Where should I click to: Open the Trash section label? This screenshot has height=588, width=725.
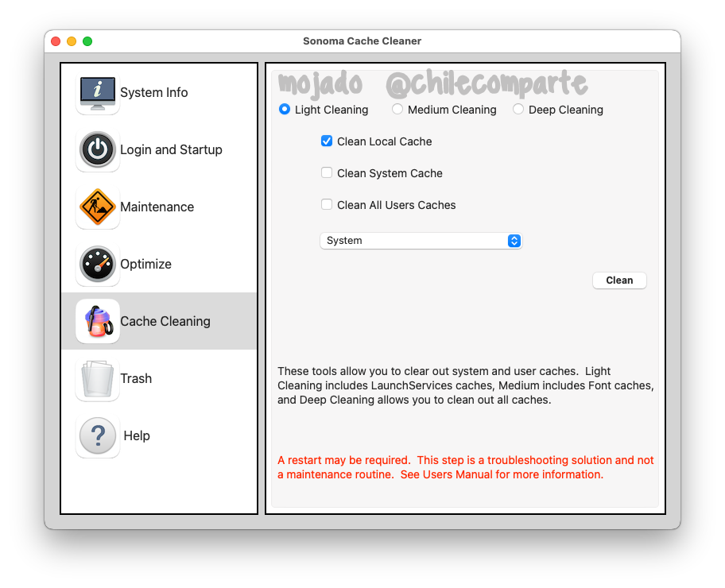tap(136, 378)
